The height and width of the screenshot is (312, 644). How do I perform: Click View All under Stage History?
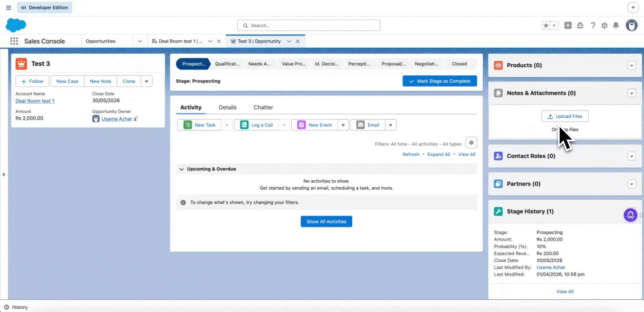[565, 292]
